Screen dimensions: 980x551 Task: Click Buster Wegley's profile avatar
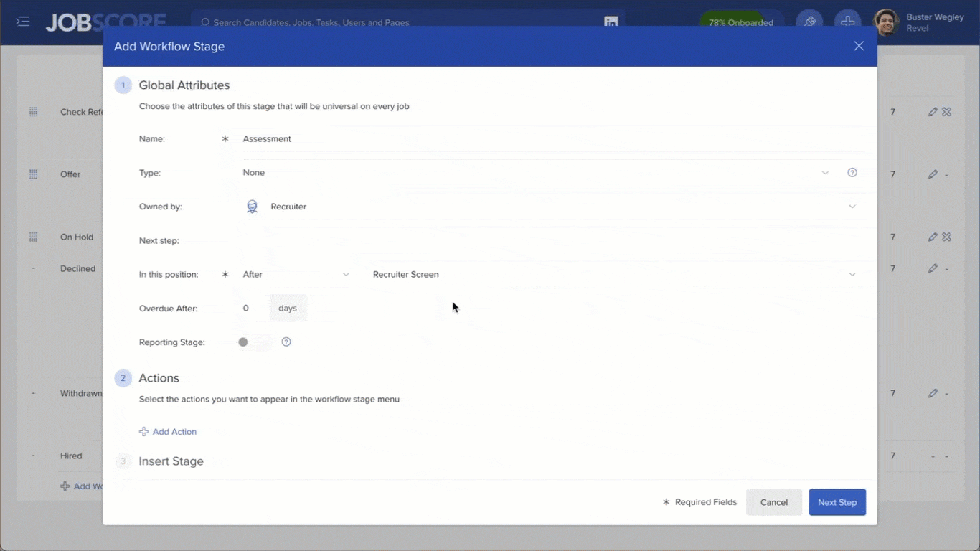pos(886,22)
